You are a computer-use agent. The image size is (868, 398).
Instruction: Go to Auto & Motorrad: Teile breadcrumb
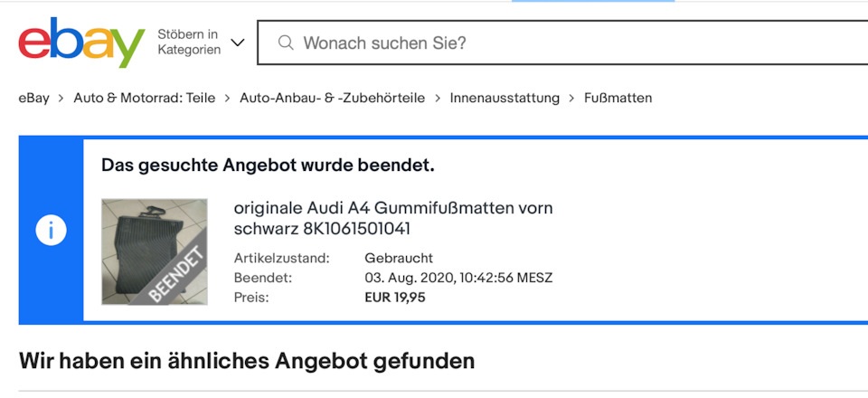point(145,98)
